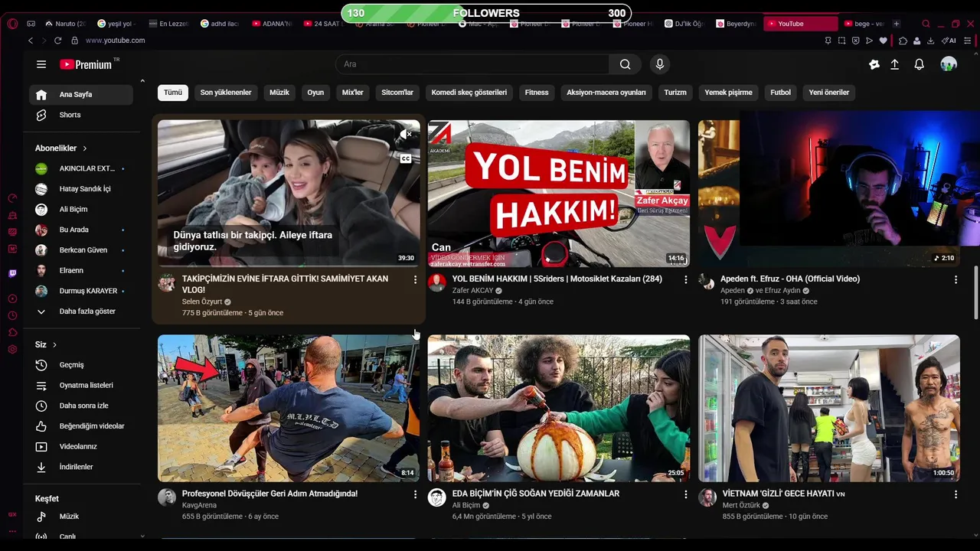
Task: Open Oynatma listeleri playlists
Action: pos(80,386)
